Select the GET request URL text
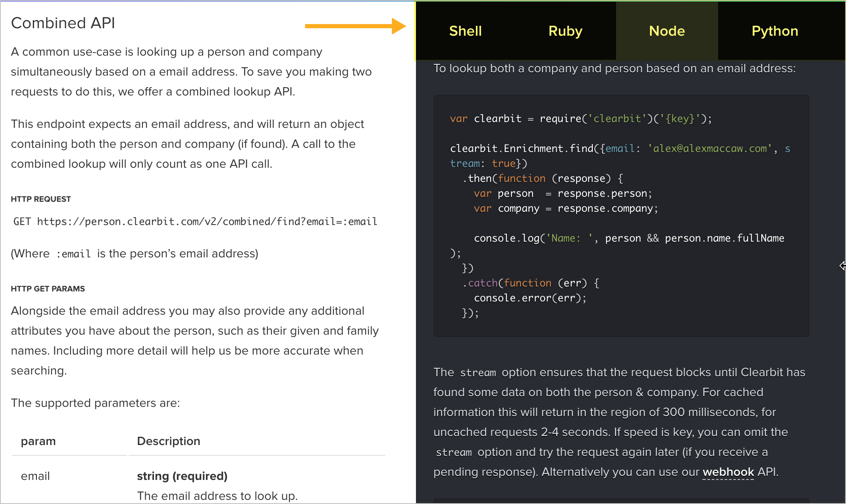 [x=195, y=221]
